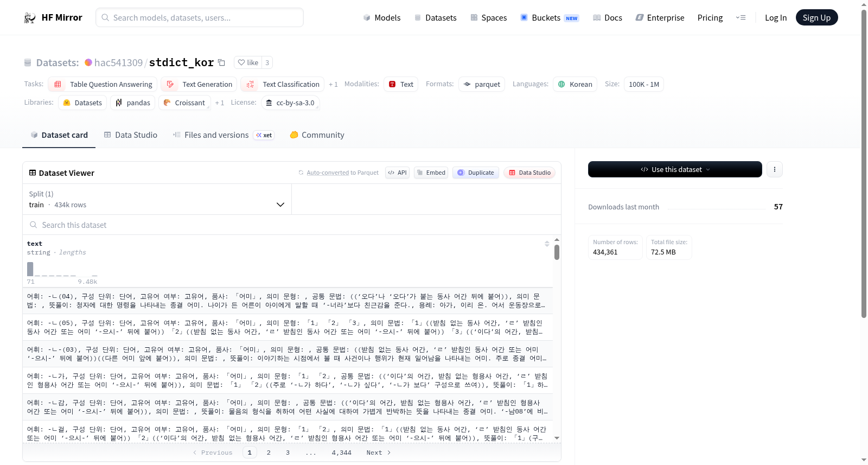Viewport: 868px width, 465px height.
Task: Open the Use this dataset dropdown
Action: click(675, 169)
